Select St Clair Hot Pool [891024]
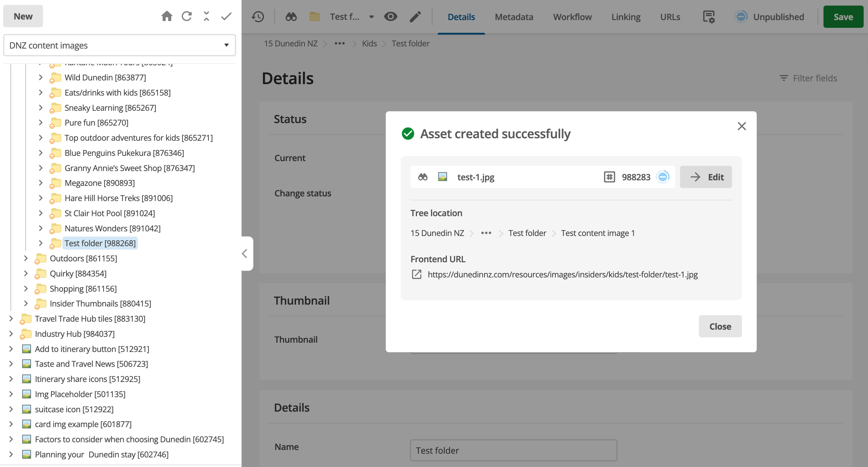 click(x=109, y=213)
